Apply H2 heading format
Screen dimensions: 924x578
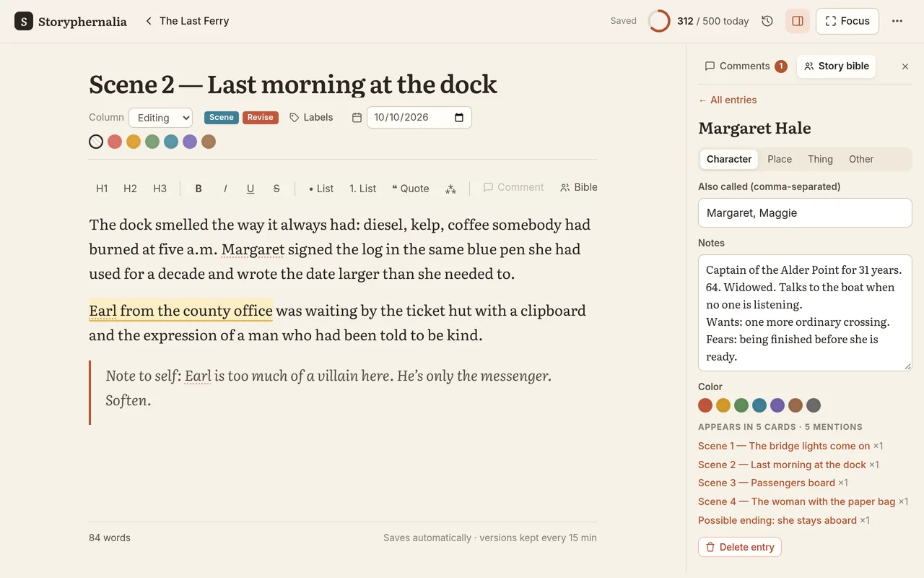(x=130, y=189)
